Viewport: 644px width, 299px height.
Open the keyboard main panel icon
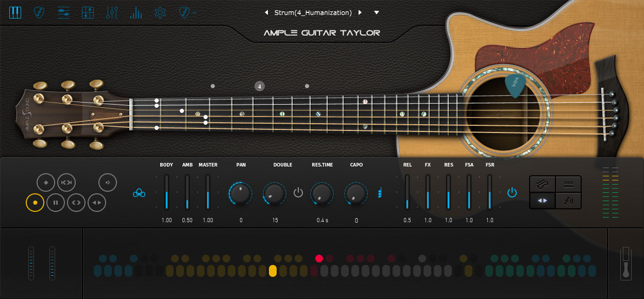(15, 12)
